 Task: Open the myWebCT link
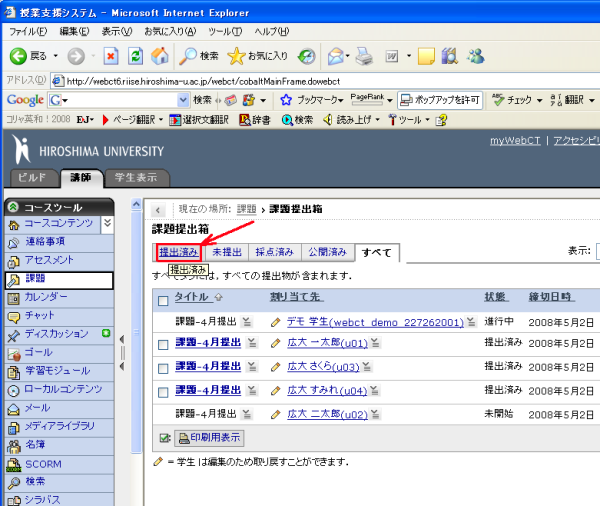pos(515,141)
